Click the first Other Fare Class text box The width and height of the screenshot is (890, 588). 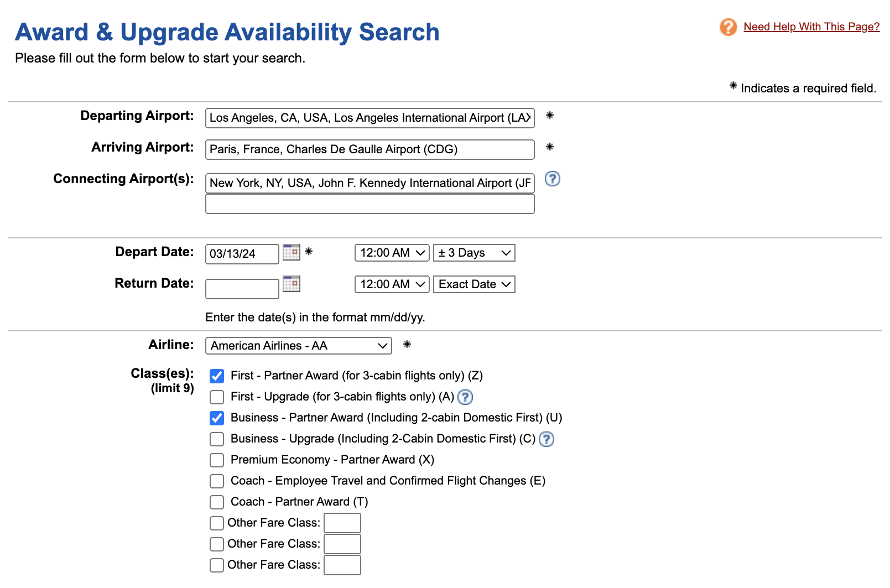point(342,523)
